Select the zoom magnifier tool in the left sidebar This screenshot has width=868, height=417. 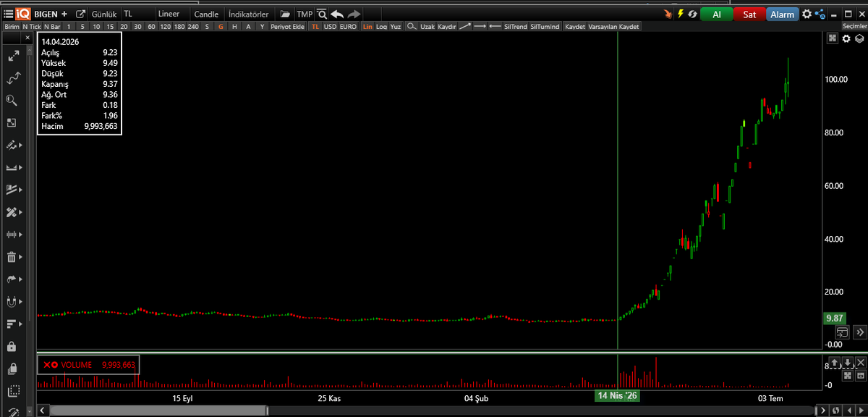click(12, 101)
